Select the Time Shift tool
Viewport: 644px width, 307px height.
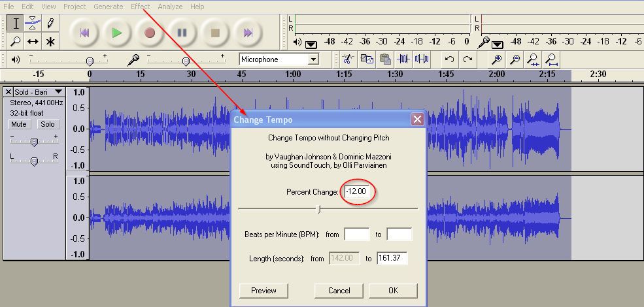tap(33, 42)
